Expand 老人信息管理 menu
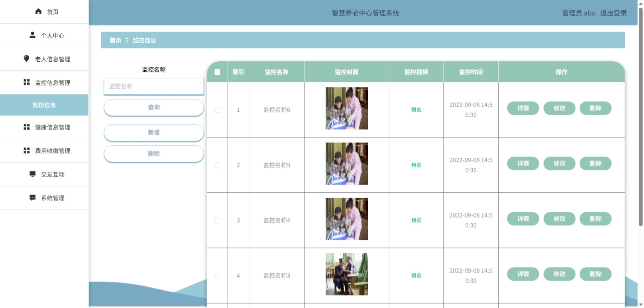 [x=44, y=59]
